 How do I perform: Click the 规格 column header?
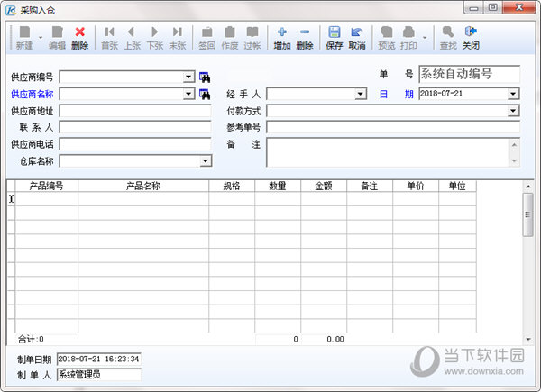pos(232,187)
